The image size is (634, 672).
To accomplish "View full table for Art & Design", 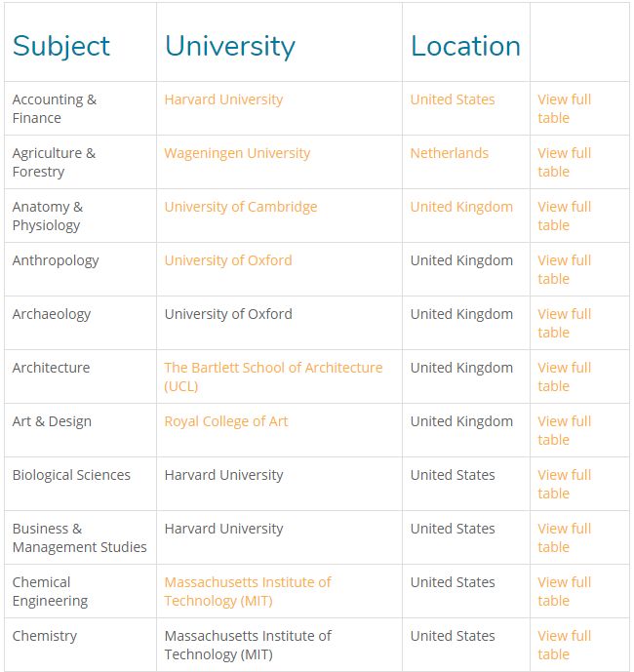I will [x=564, y=430].
